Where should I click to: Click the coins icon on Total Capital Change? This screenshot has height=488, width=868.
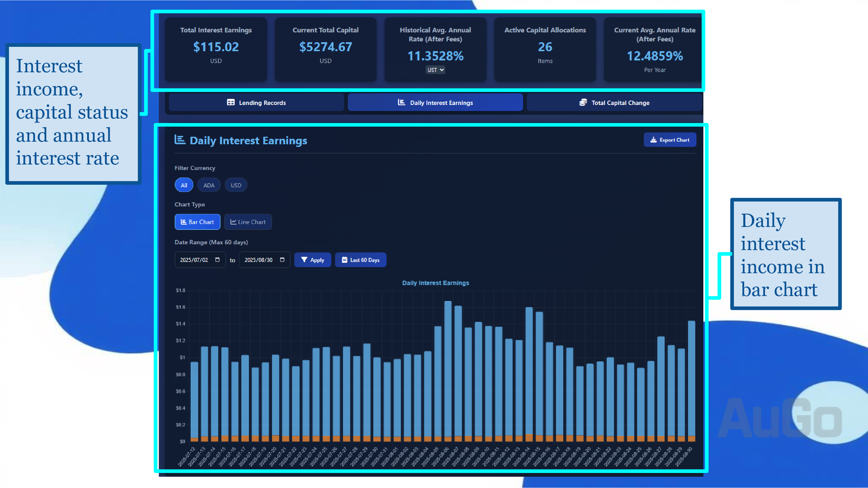(x=583, y=102)
